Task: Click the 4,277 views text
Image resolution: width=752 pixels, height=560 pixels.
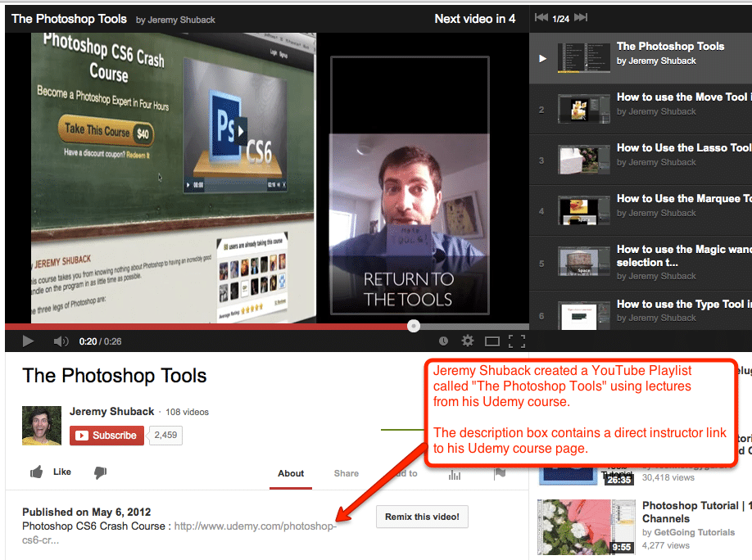Action: [666, 545]
